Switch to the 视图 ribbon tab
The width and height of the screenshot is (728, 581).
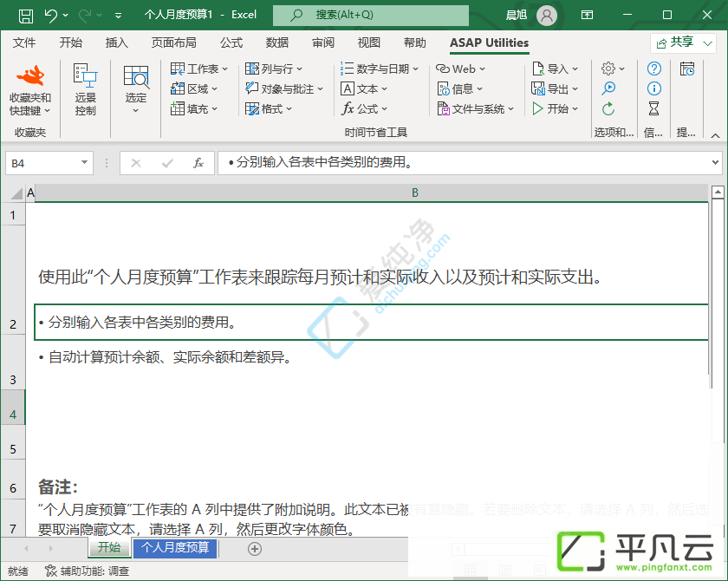tap(369, 42)
